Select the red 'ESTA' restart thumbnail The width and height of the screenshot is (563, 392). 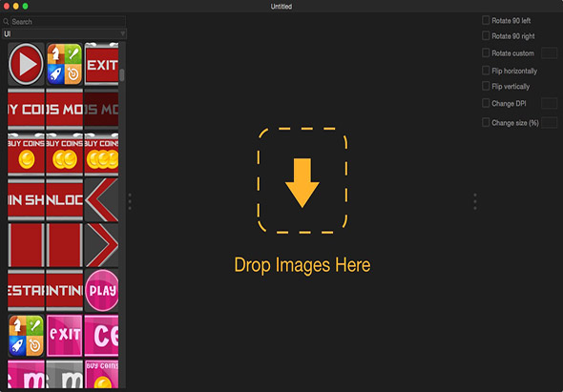coord(26,290)
